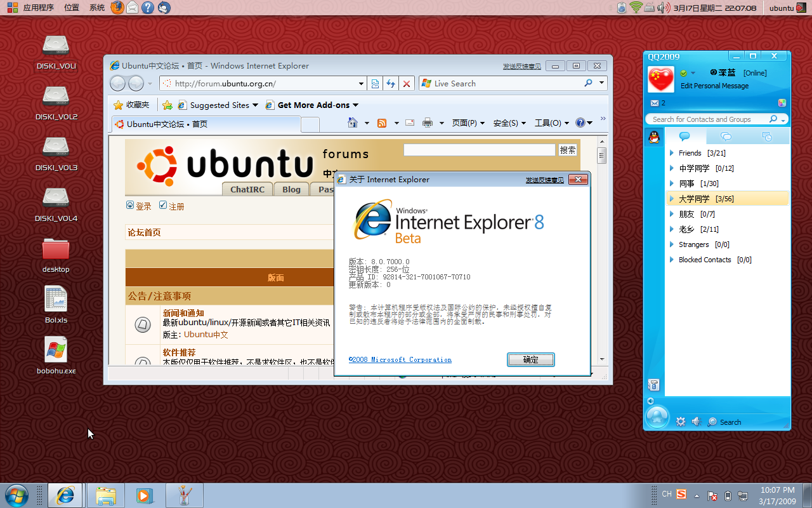Switch to the QQ recent contacts tab
This screenshot has height=508, width=812.
pos(767,137)
